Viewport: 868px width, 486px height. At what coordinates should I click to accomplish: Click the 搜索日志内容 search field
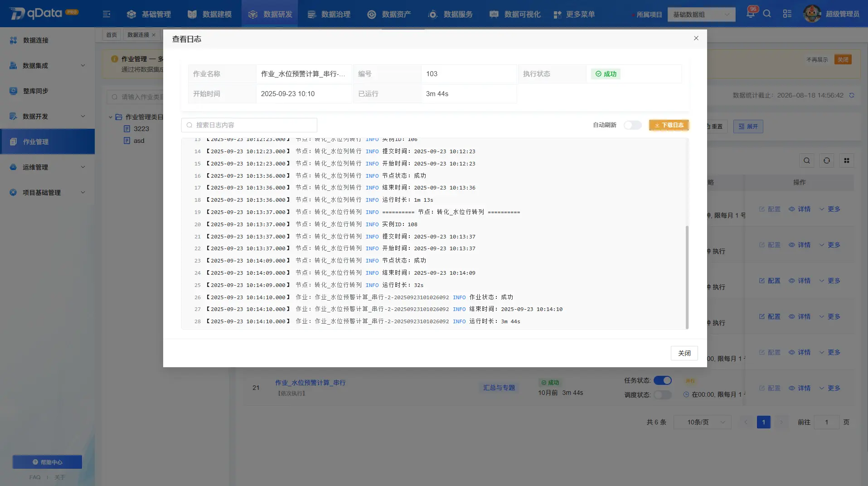(249, 125)
